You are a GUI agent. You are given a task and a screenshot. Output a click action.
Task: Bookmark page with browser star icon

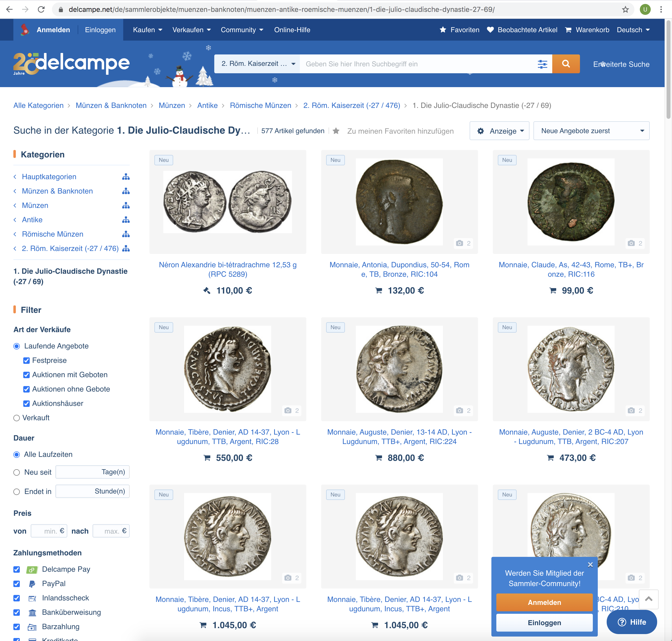625,9
